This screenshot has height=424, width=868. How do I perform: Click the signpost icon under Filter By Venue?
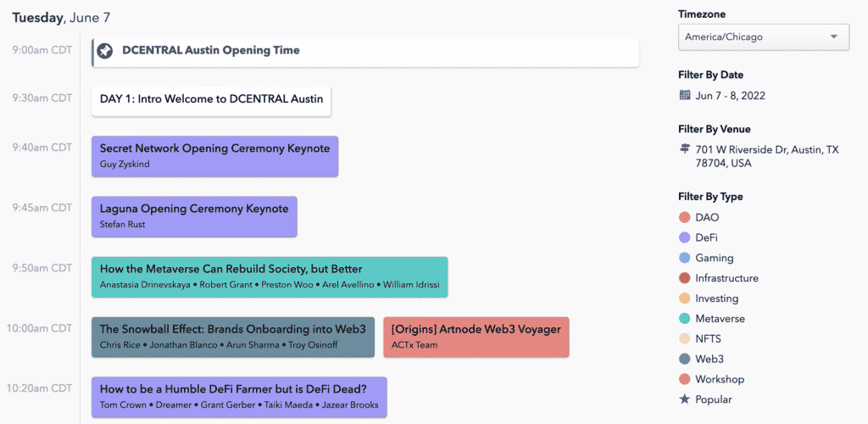click(685, 149)
